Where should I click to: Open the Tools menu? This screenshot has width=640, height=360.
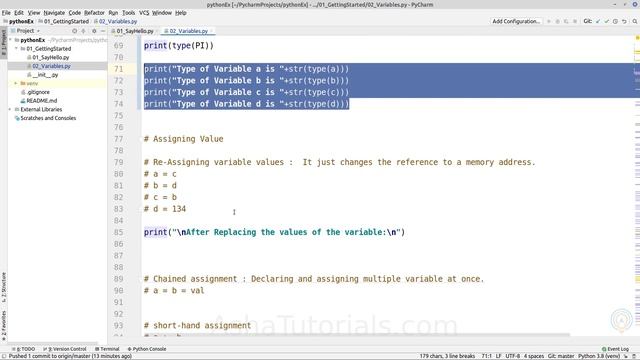pos(128,13)
